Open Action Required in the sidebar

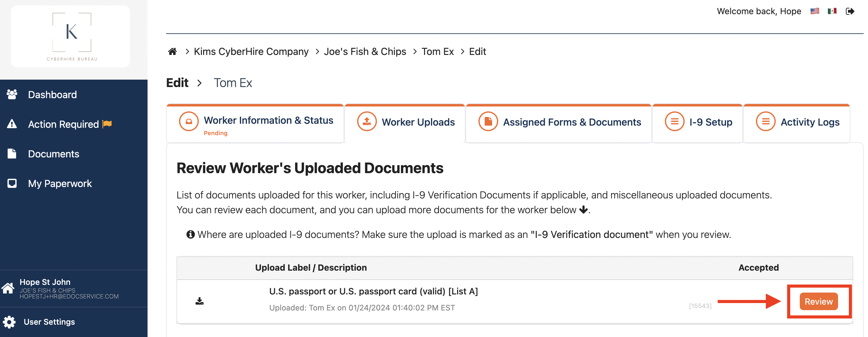pos(63,124)
